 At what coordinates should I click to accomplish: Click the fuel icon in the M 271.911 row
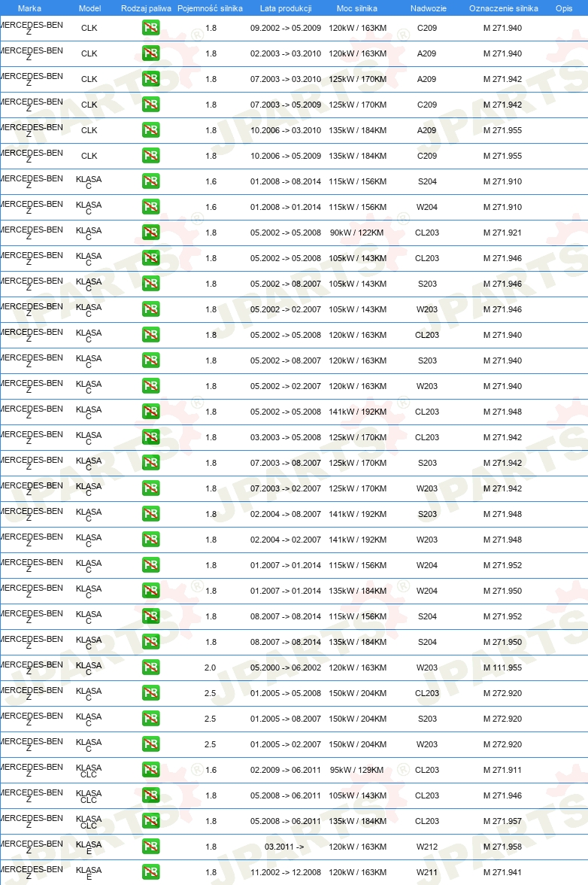click(x=150, y=769)
